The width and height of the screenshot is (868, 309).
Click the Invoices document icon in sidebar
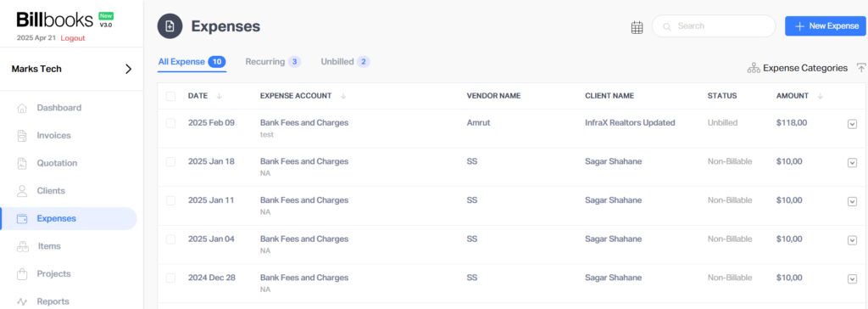click(x=22, y=135)
